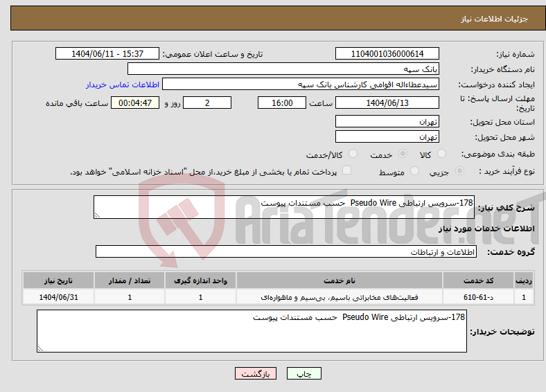Click the remaining time field 00:04:47
Image resolution: width=546 pixels, height=392 pixels.
[x=135, y=103]
